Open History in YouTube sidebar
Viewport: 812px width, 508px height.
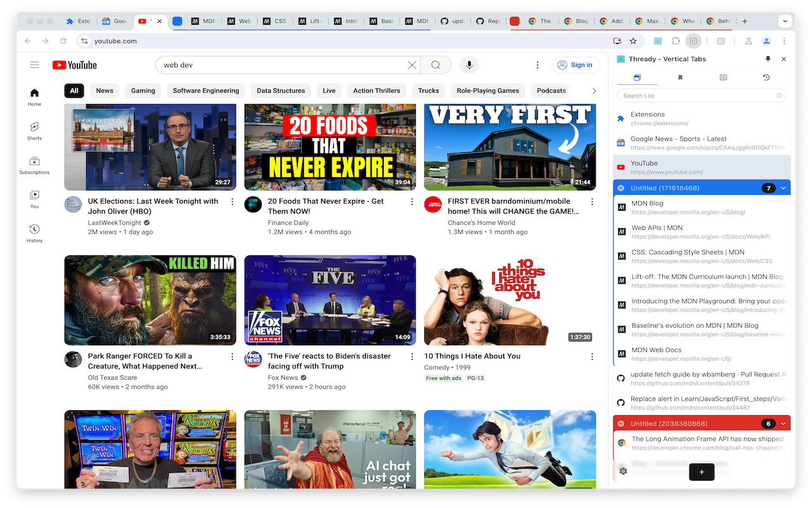(34, 234)
